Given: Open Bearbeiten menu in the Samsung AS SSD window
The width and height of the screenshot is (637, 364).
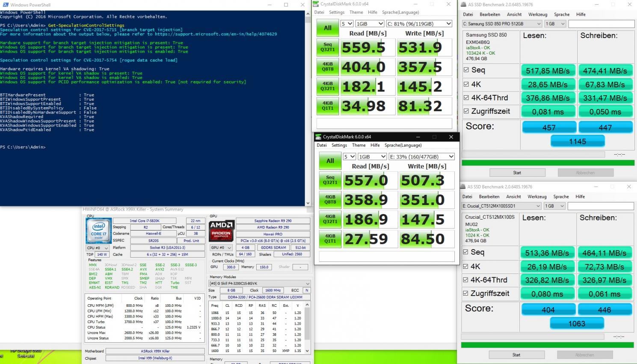Looking at the screenshot, I should click(490, 15).
